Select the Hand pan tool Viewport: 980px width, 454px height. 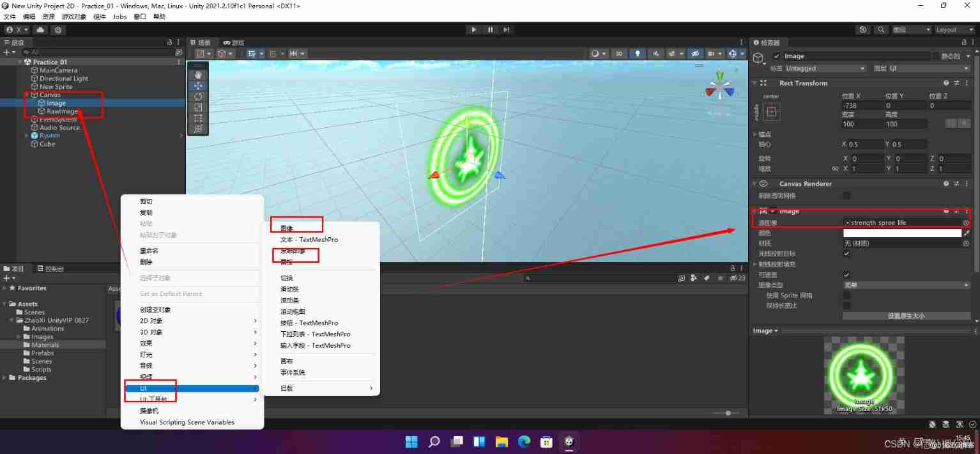click(x=198, y=74)
